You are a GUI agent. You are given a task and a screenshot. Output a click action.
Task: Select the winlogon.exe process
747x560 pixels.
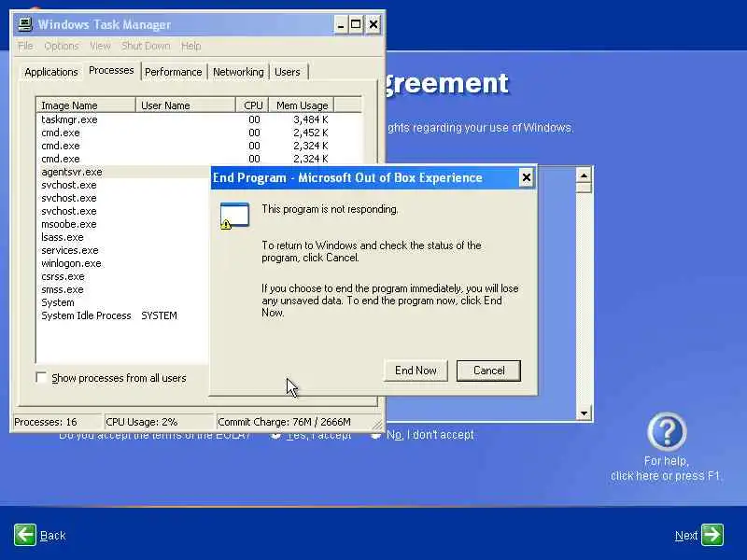point(124,263)
